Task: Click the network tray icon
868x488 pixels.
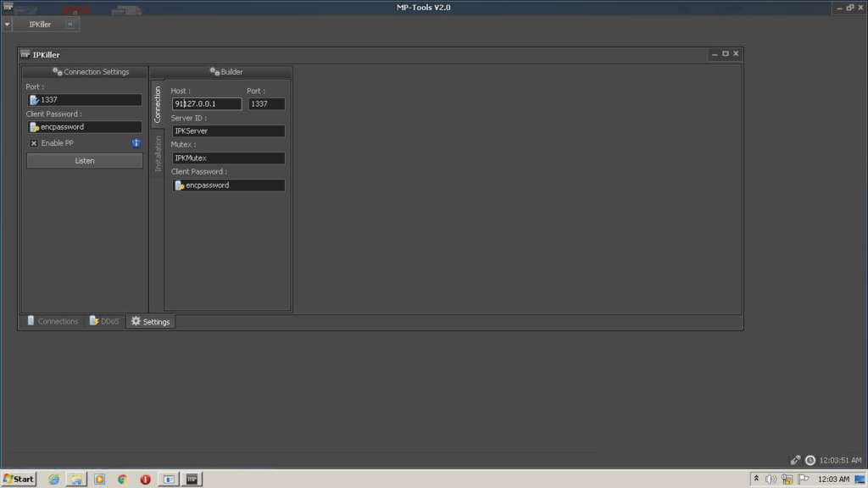Action: point(787,480)
